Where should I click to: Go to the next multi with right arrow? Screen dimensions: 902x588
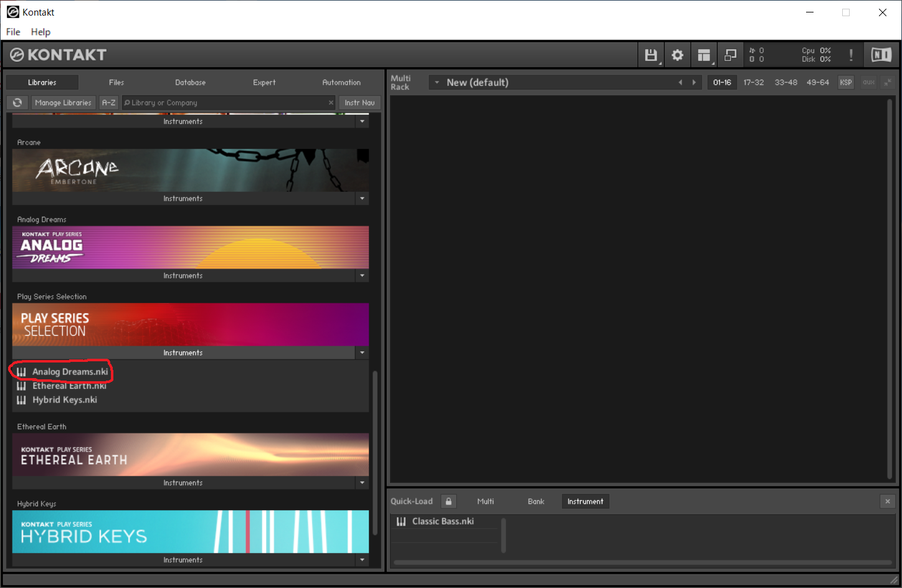point(694,82)
